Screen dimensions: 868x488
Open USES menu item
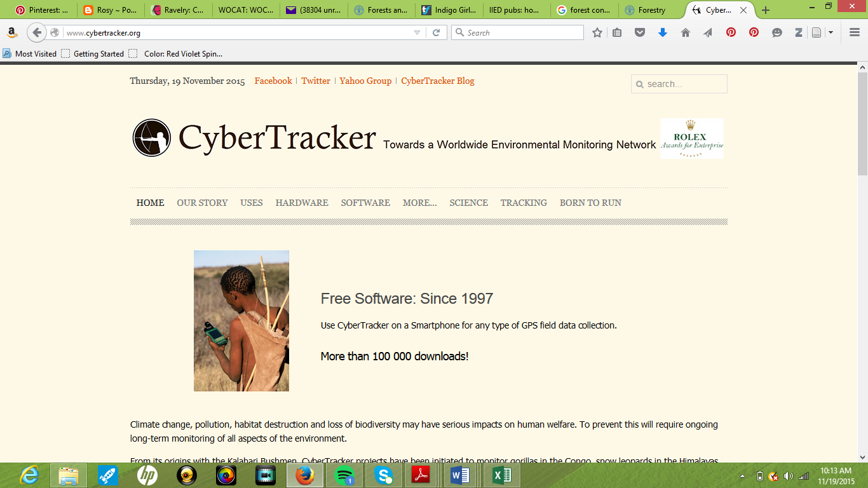point(252,203)
